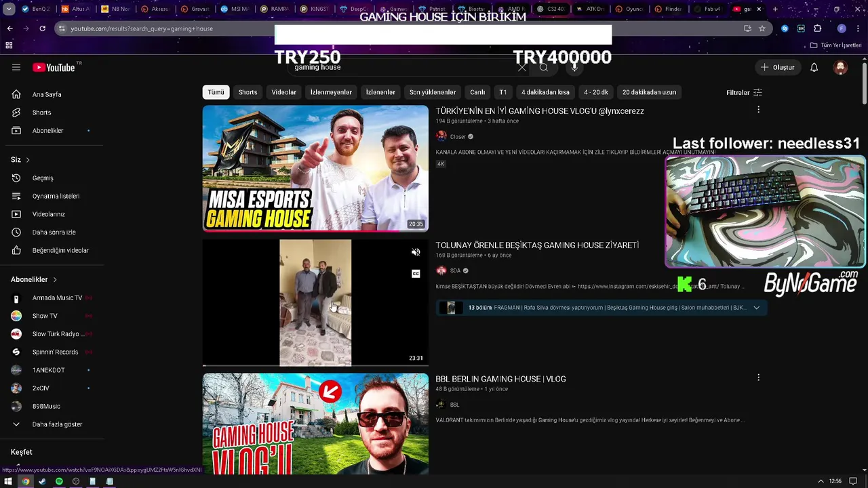Image resolution: width=868 pixels, height=488 pixels.
Task: Open Filtreler search filters
Action: click(744, 92)
